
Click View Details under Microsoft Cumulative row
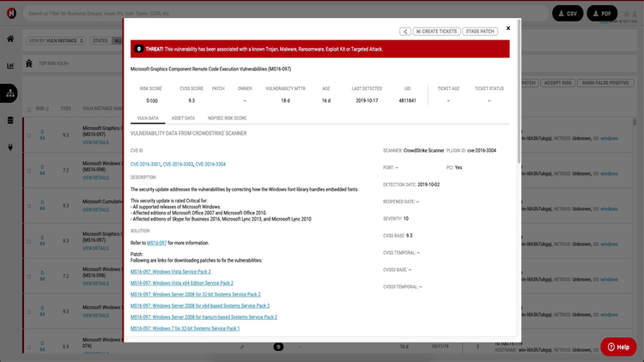coord(95,209)
